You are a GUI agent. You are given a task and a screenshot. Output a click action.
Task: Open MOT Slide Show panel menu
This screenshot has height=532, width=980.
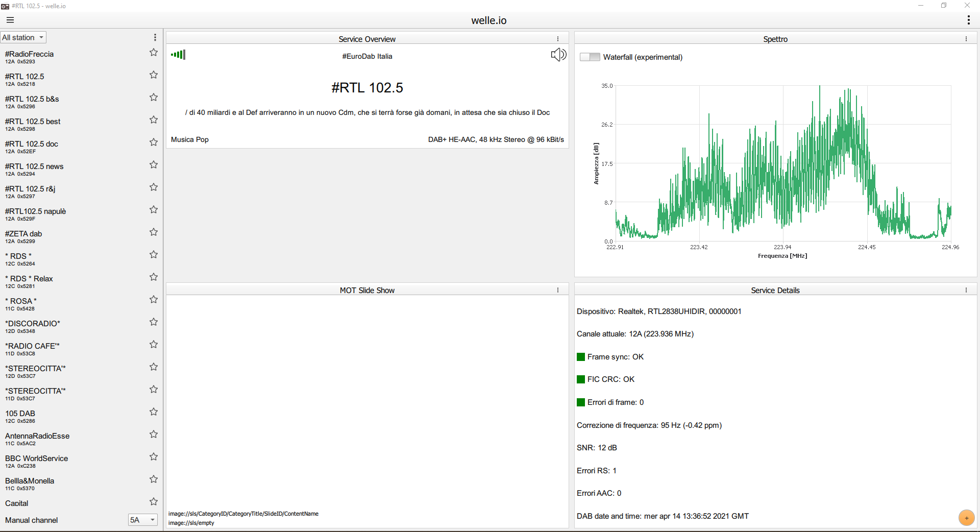[558, 290]
